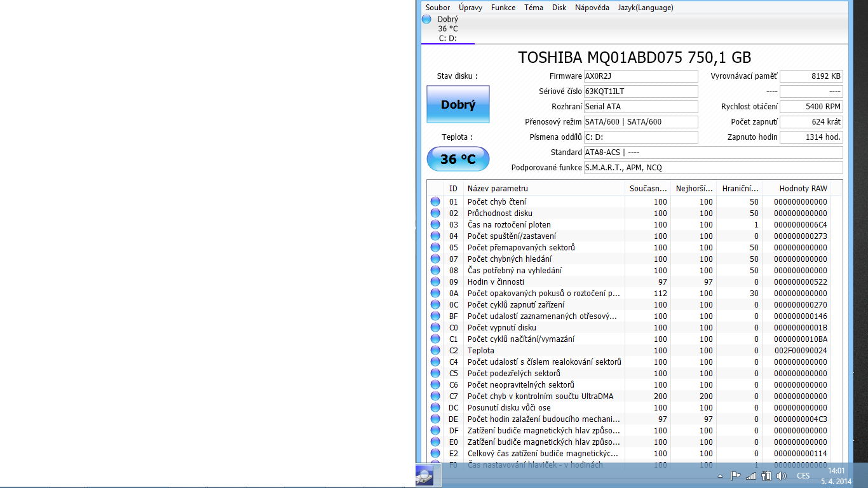Click the status orb for row C0 Počet vypnutí disku
868x488 pixels.
click(x=435, y=327)
